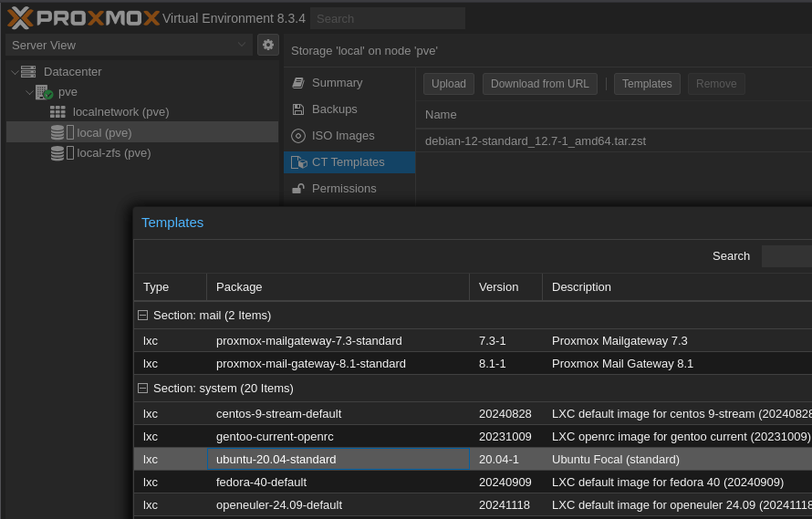Select debian-12-standard_12.7-1_amd64.tar.zst file row
The width and height of the screenshot is (812, 519).
coord(614,140)
